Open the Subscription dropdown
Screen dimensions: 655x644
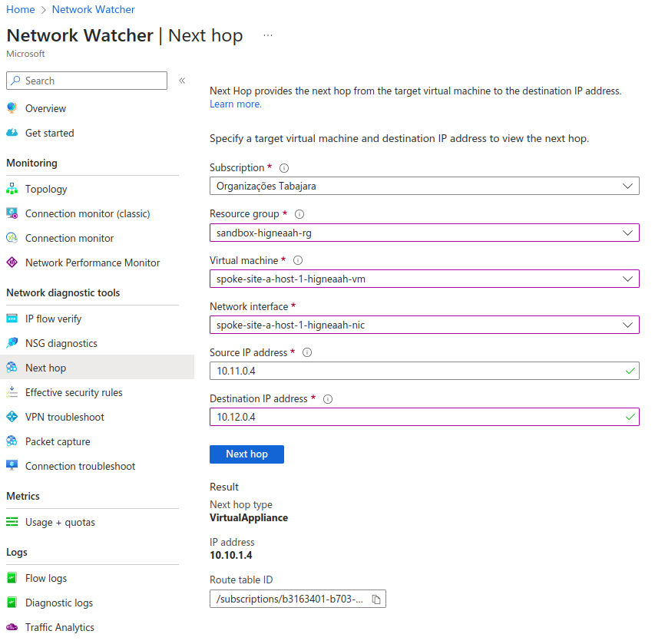click(x=425, y=186)
